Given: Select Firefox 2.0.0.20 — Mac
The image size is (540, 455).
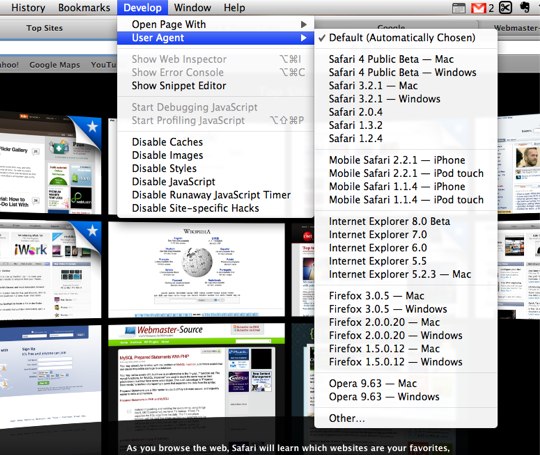Looking at the screenshot, I should coord(406,322).
